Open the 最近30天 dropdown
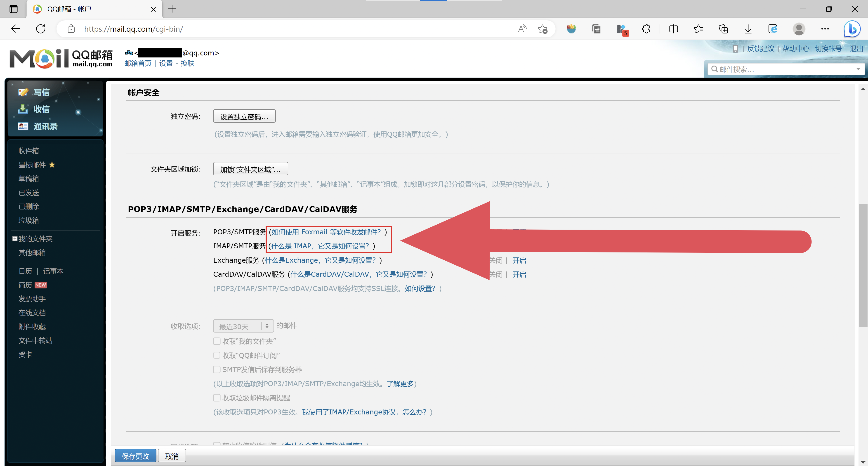868x466 pixels. point(243,326)
